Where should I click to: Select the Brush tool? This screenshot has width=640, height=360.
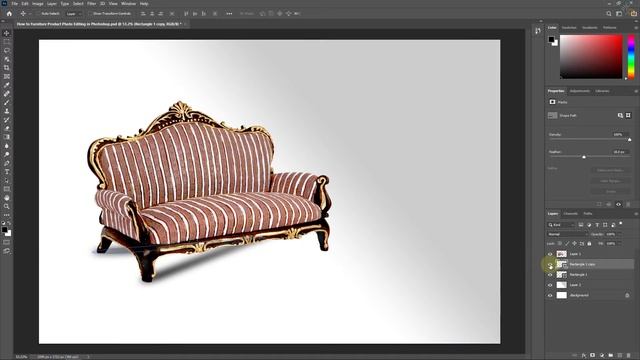pyautogui.click(x=7, y=102)
